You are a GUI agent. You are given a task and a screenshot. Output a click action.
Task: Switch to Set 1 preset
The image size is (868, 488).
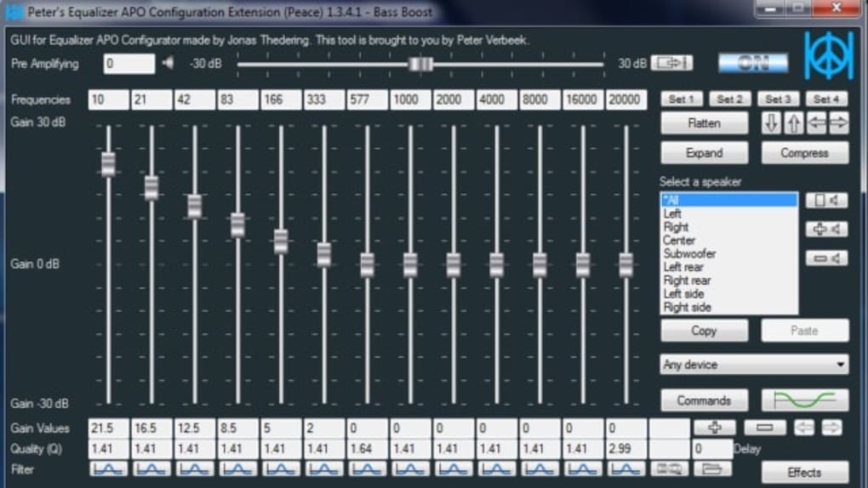click(682, 99)
